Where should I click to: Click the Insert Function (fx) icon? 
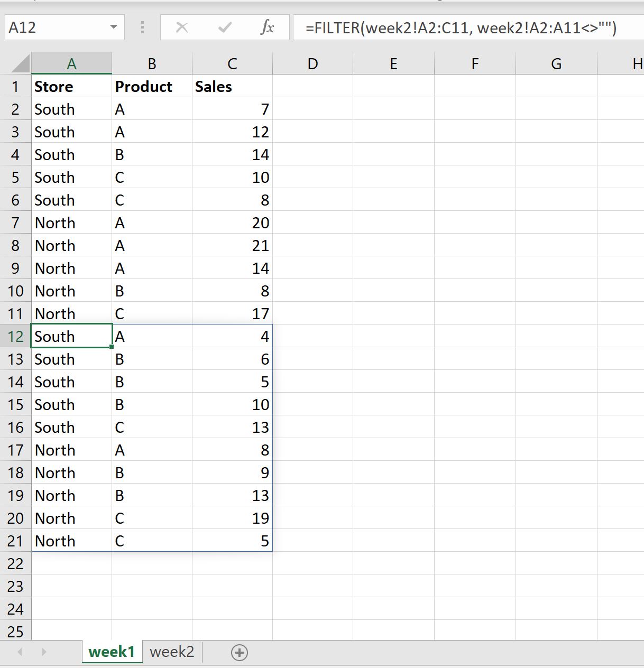(268, 27)
